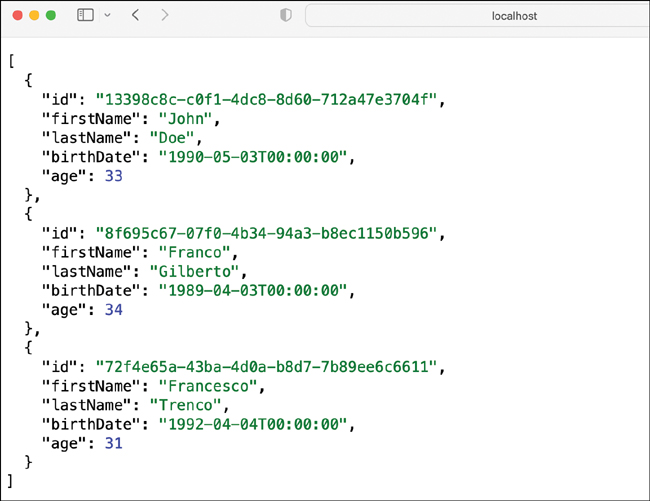Focus the localhost address bar
This screenshot has width=650, height=501.
click(x=515, y=16)
